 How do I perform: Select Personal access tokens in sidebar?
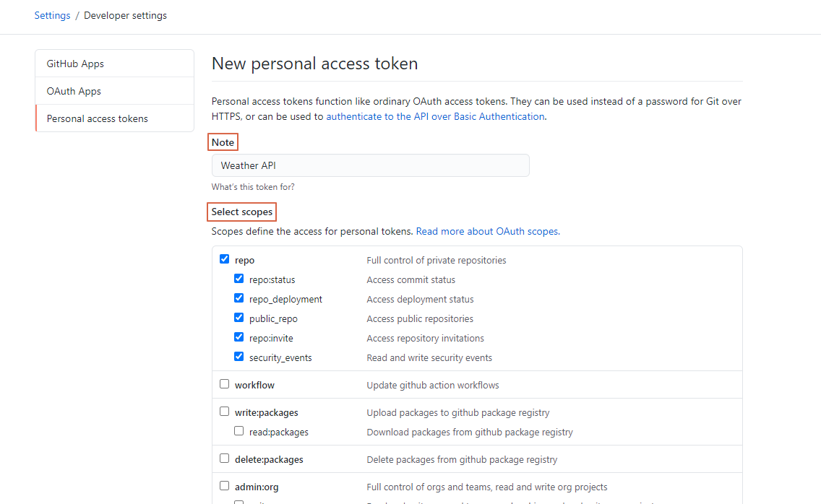tap(115, 118)
